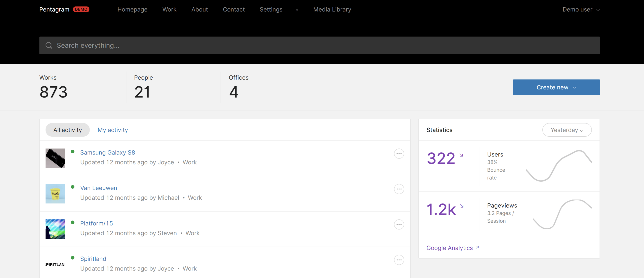Open the Platform/15 work link
644x278 pixels.
coord(97,224)
